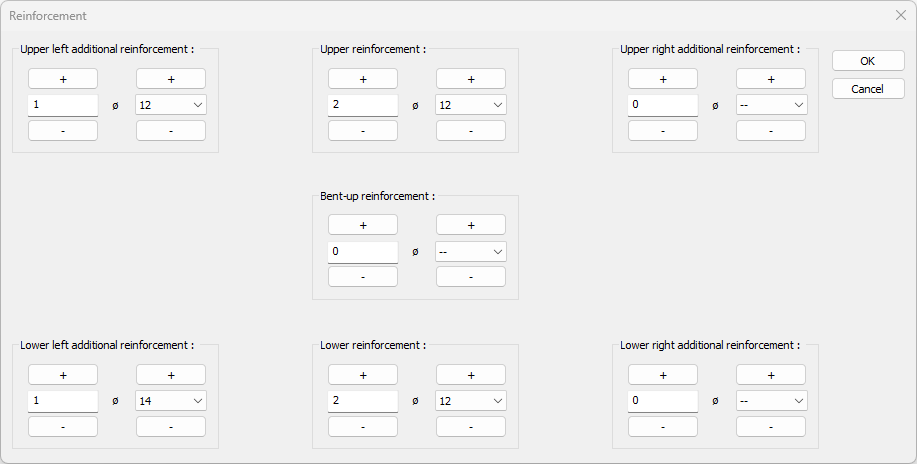The width and height of the screenshot is (917, 464).
Task: Increase upper left additional reinforcement bar count
Action: pyautogui.click(x=63, y=79)
